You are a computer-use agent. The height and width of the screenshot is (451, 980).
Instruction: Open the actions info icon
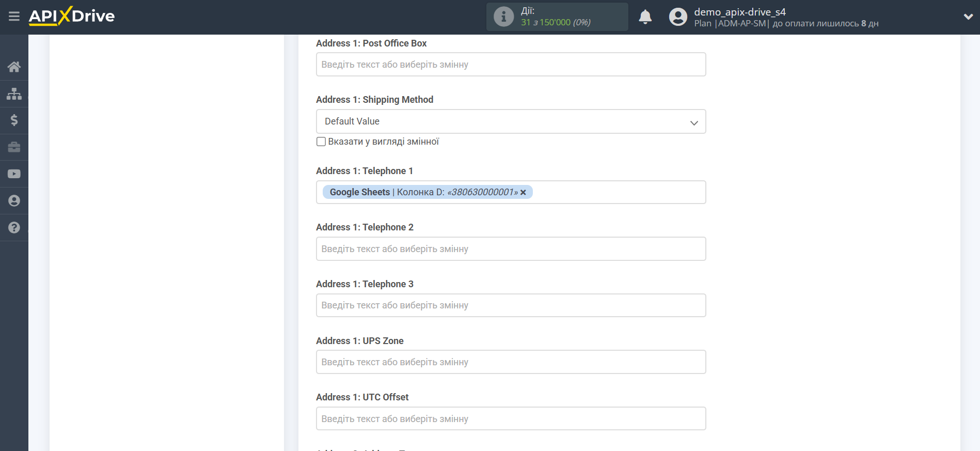[x=503, y=17]
